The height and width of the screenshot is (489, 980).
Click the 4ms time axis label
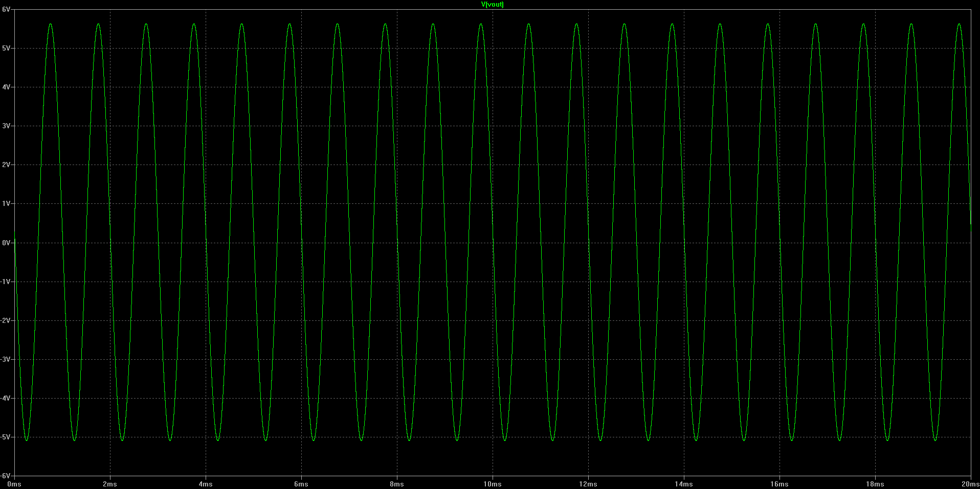coord(206,484)
